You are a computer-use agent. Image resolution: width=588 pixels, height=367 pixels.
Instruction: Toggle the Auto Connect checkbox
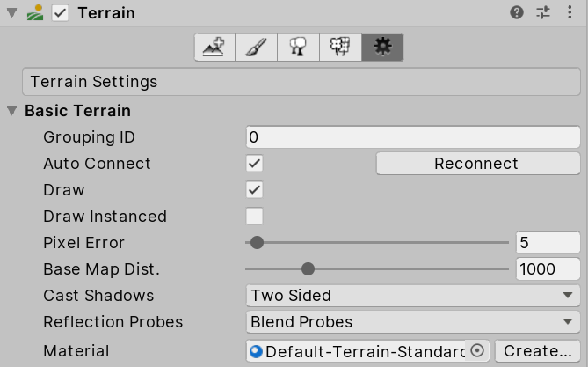click(255, 164)
